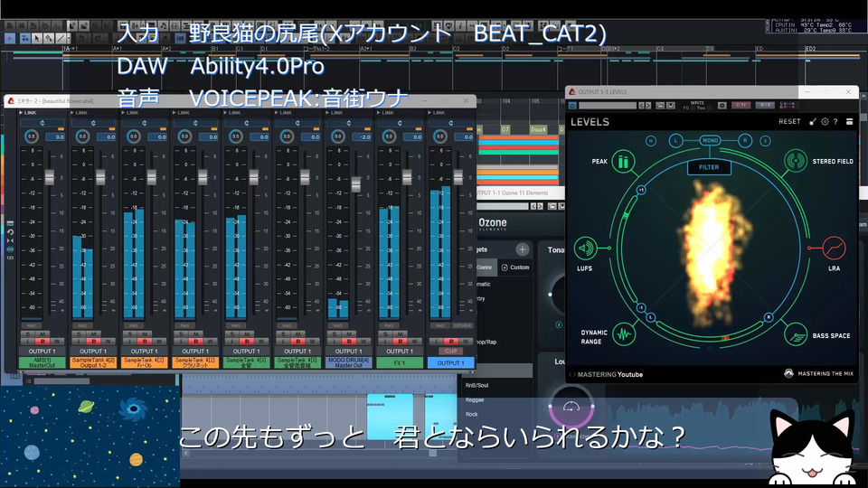Open Levels help question mark

(835, 122)
